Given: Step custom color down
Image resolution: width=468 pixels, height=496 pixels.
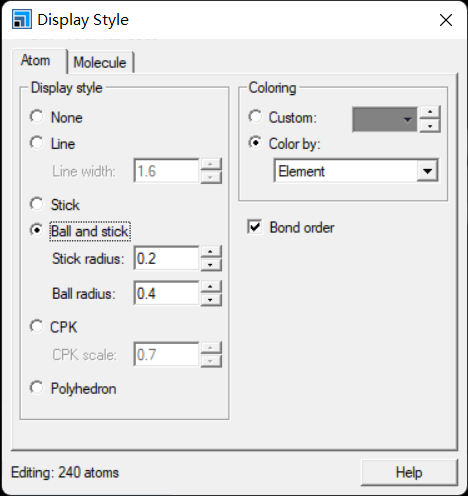Looking at the screenshot, I should (x=430, y=126).
